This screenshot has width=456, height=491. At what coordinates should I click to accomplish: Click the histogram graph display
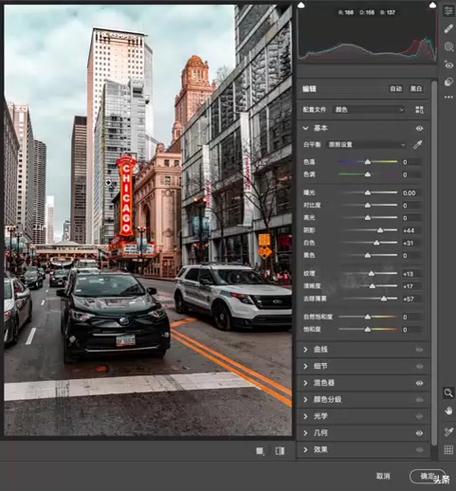click(367, 34)
